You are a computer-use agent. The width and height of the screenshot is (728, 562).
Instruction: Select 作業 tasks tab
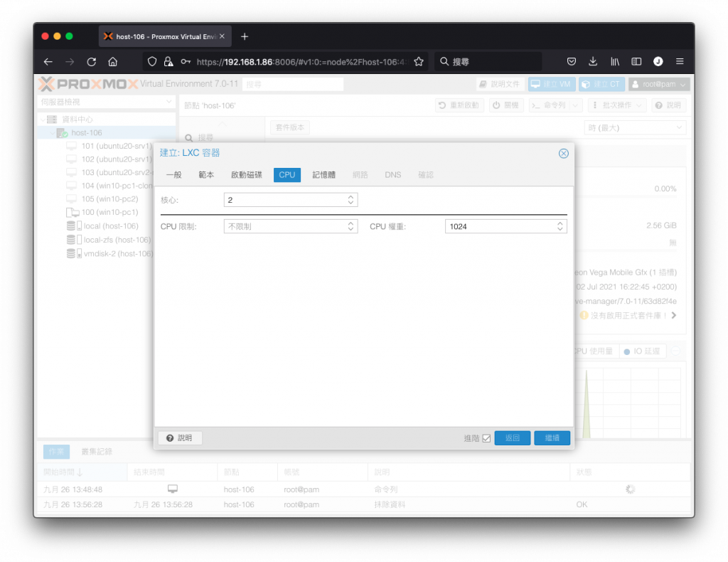[56, 452]
